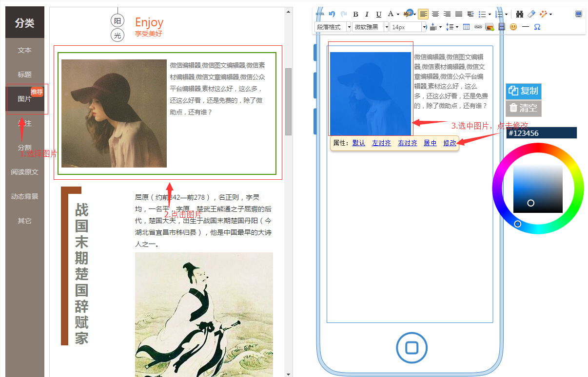Screen dimensions: 588x377
Task: Switch to HTML source view
Action: click(x=319, y=14)
